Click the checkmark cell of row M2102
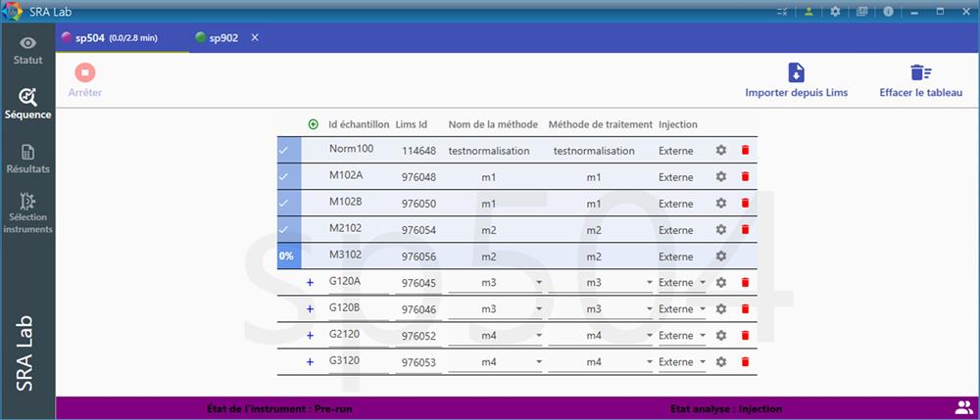Image resolution: width=980 pixels, height=420 pixels. [284, 230]
